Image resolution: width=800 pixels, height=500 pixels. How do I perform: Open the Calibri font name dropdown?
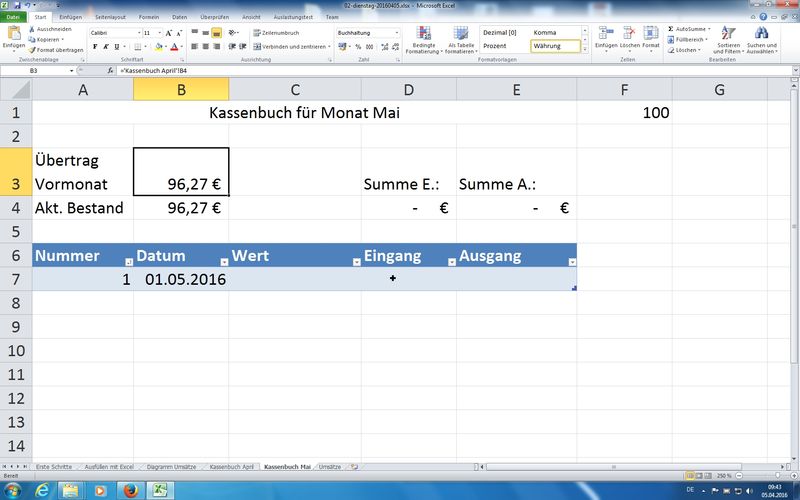click(137, 33)
